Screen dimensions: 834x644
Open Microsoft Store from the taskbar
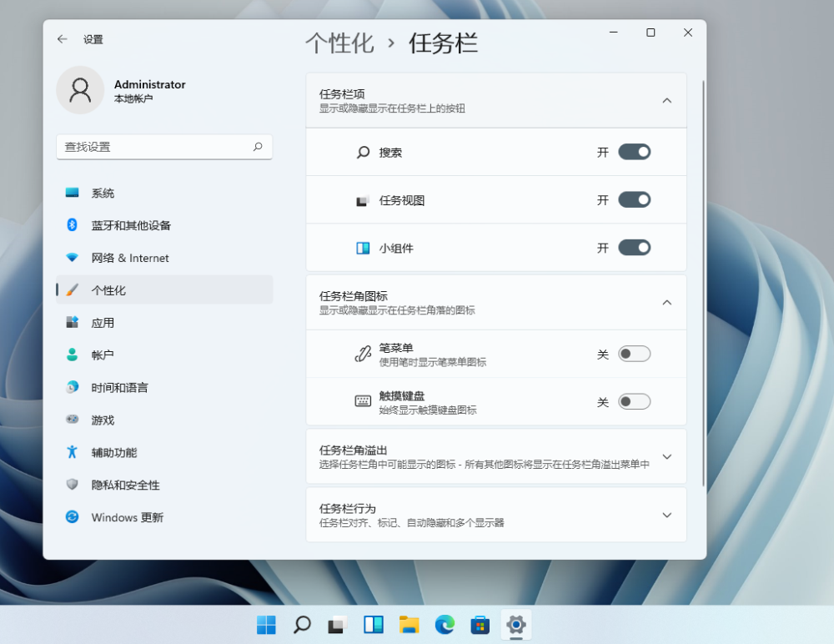(x=480, y=624)
